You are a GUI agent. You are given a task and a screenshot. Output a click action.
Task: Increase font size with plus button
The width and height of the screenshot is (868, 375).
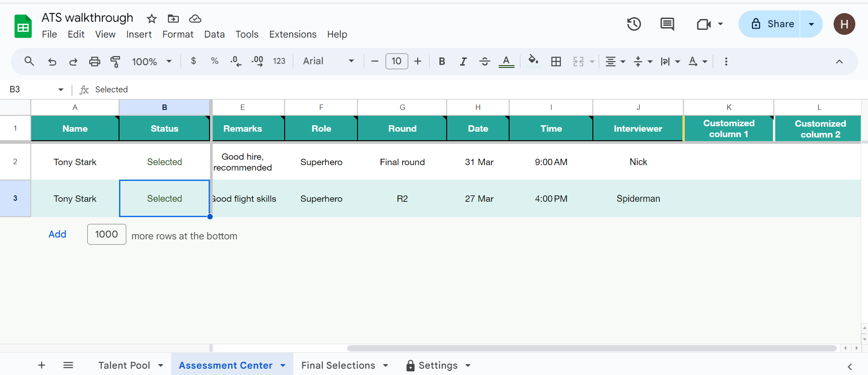pos(418,61)
